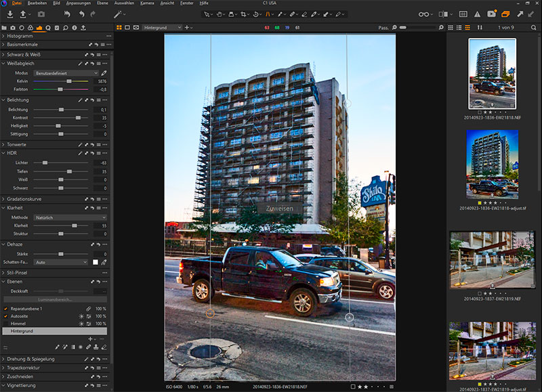Toggle proofing glasses icon
The height and width of the screenshot is (392, 542).
tap(424, 14)
